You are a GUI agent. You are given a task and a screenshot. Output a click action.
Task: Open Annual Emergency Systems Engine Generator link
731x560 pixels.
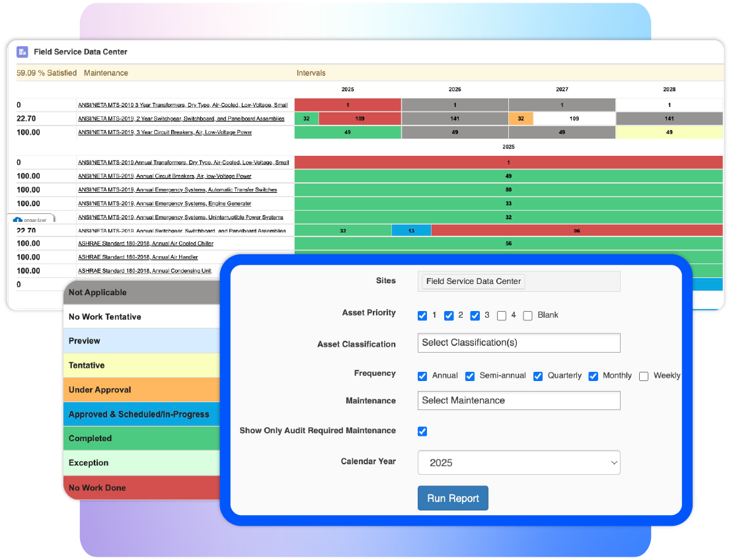[x=165, y=203]
